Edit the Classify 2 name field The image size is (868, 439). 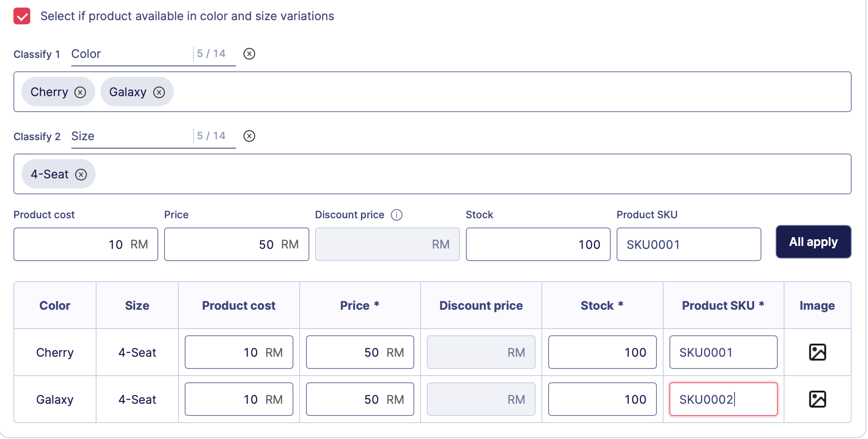[x=130, y=136]
